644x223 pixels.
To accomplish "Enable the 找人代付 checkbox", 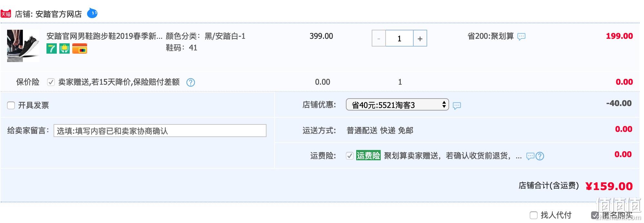I will (x=534, y=215).
